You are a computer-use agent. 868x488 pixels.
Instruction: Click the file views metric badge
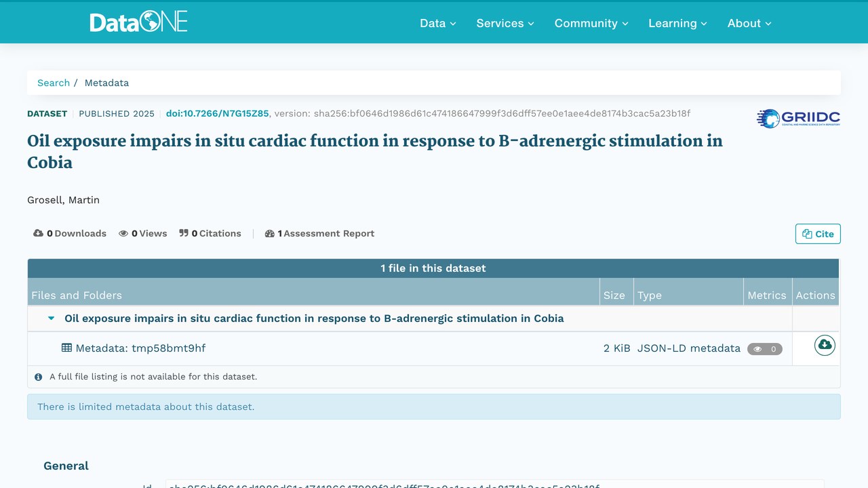(765, 349)
